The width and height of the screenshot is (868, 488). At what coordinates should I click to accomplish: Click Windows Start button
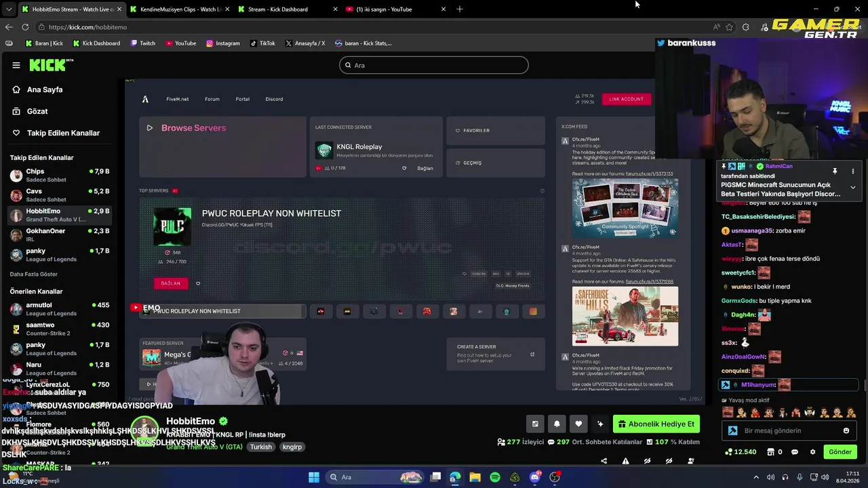[314, 477]
